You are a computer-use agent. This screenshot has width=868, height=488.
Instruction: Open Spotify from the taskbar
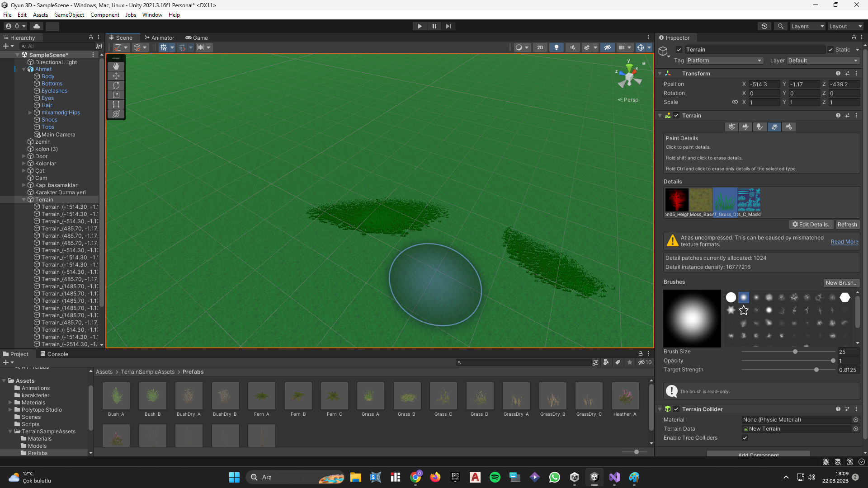pos(495,477)
